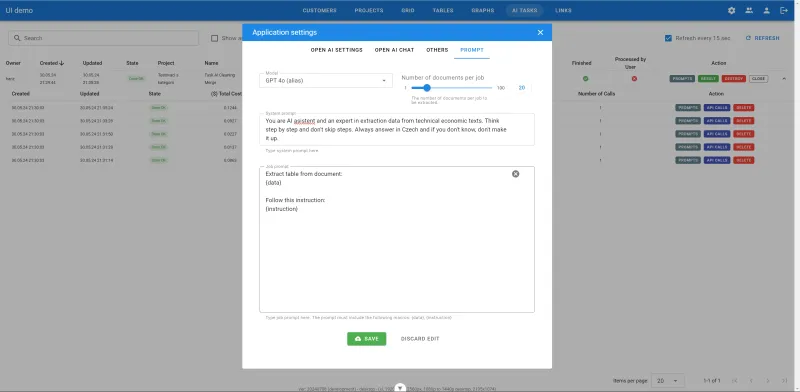Go to the first page arrow
This screenshot has height=392, width=800.
click(735, 381)
